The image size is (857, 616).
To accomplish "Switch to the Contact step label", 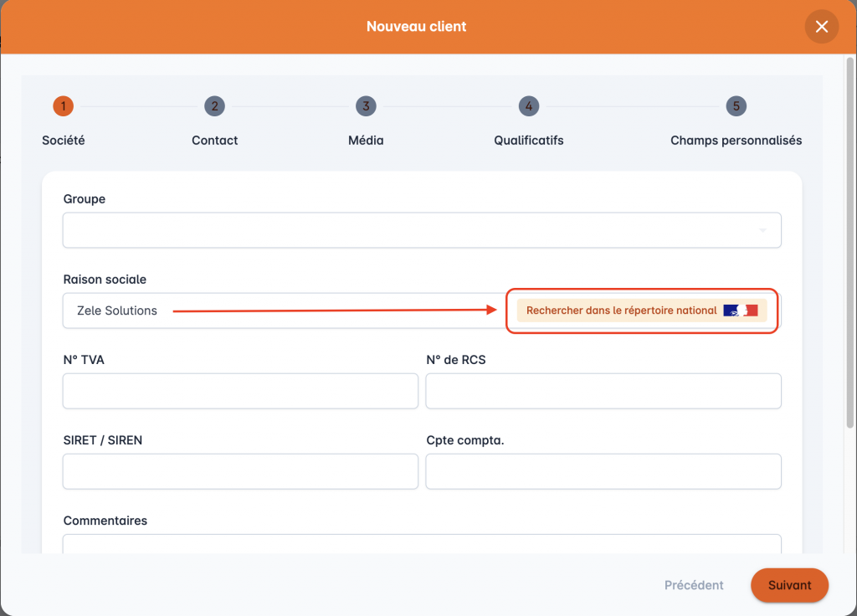I will [x=215, y=141].
